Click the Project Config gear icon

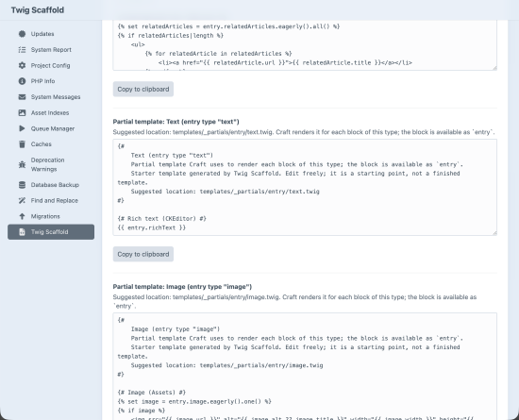(22, 65)
